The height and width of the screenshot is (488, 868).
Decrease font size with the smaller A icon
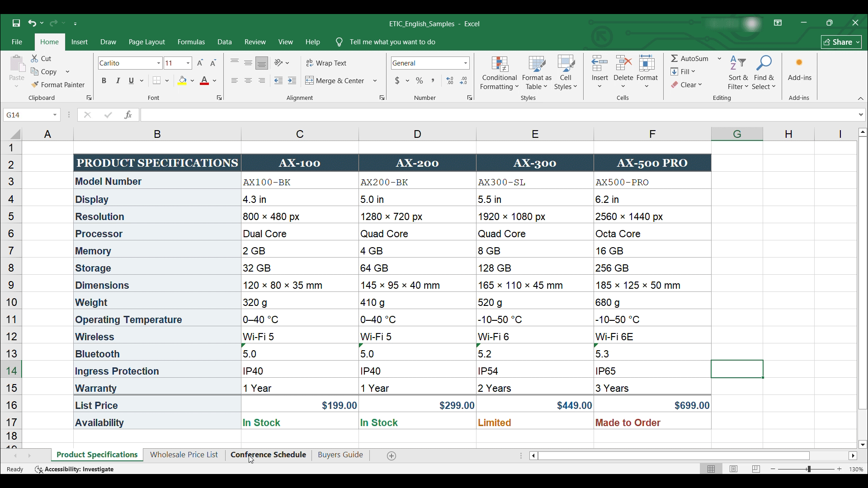pos(213,63)
